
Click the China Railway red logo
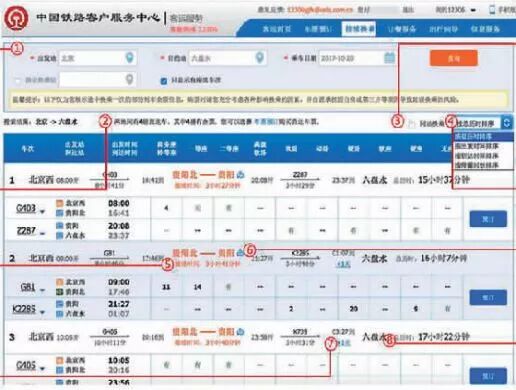15,18
